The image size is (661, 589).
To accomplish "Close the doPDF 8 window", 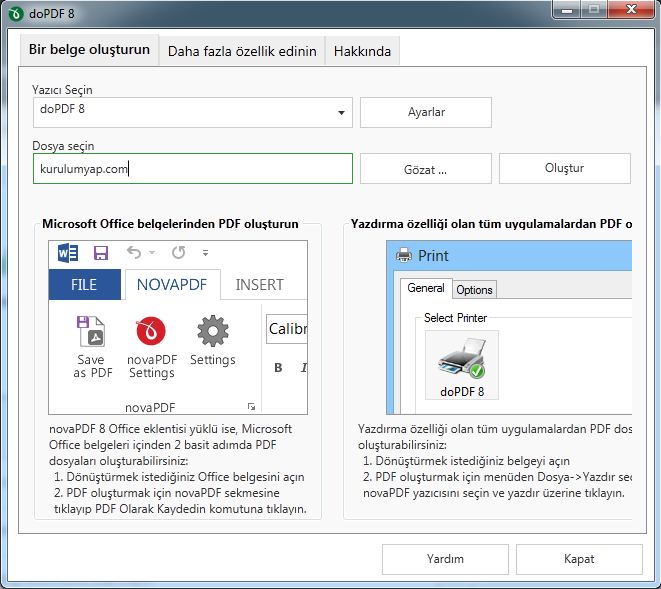I will (631, 10).
